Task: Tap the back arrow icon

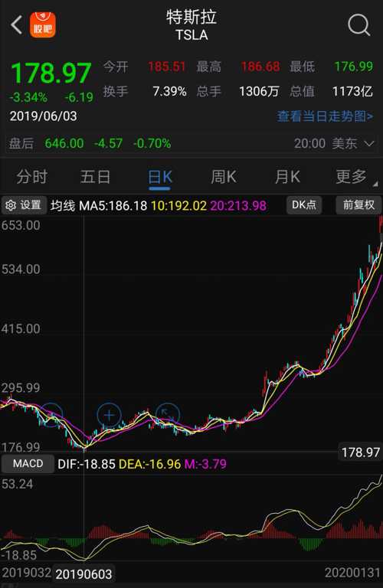Action: pos(17,25)
